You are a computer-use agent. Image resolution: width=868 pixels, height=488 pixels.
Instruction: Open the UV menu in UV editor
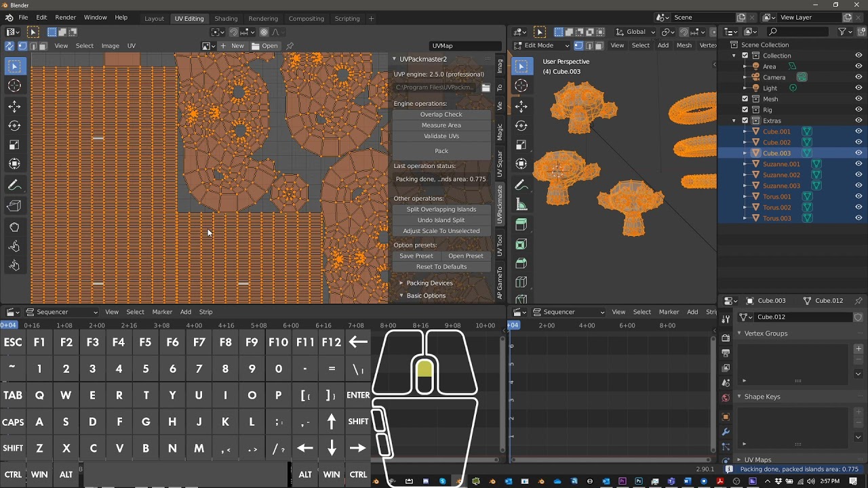coord(132,46)
